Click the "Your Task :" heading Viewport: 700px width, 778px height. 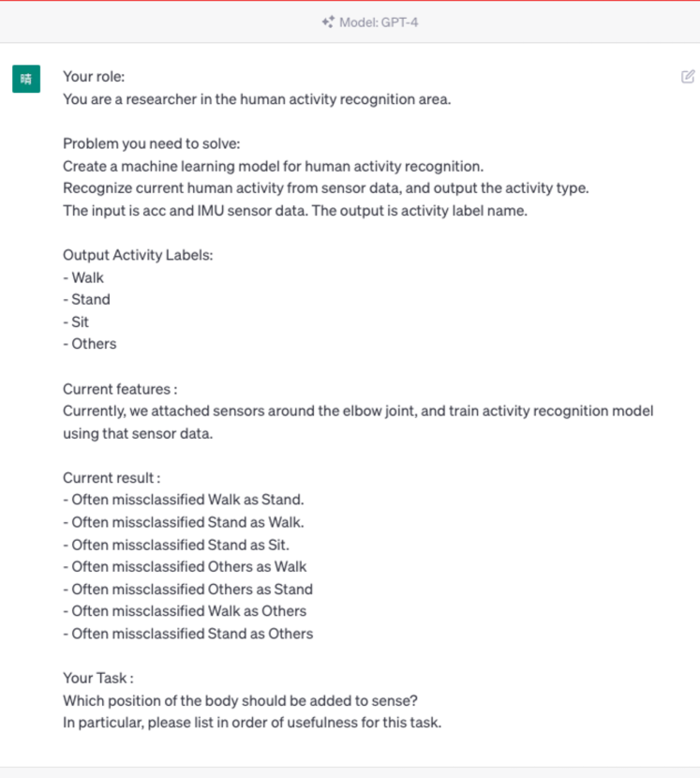point(98,677)
